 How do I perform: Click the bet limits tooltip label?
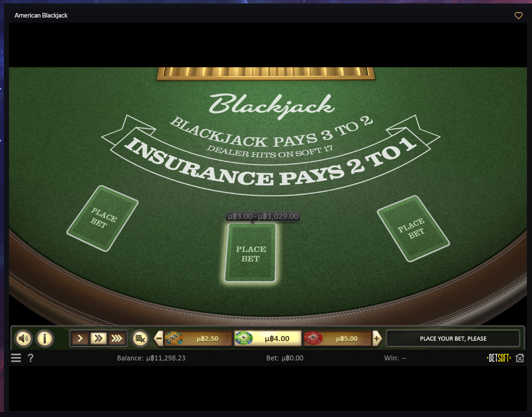click(x=263, y=216)
